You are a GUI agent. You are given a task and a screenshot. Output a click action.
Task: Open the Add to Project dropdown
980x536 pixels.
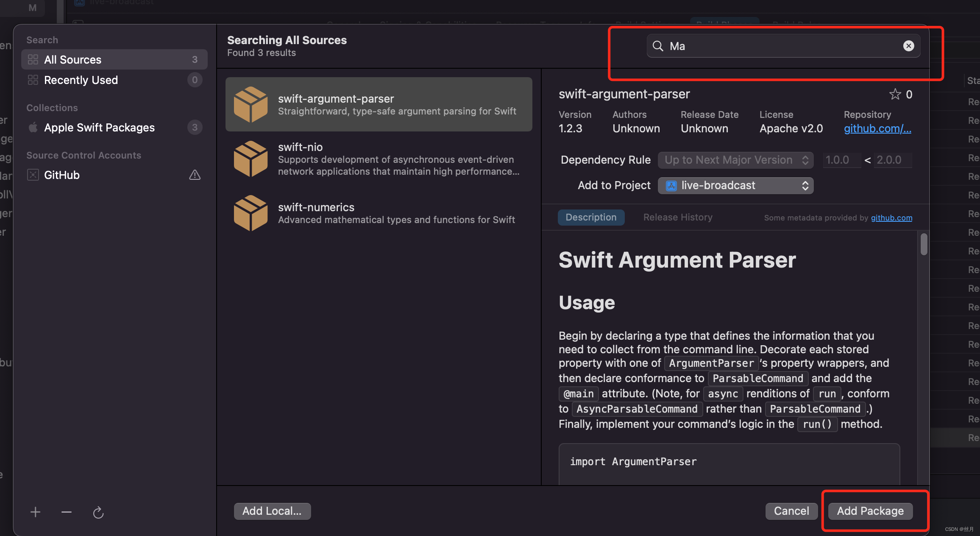coord(735,185)
